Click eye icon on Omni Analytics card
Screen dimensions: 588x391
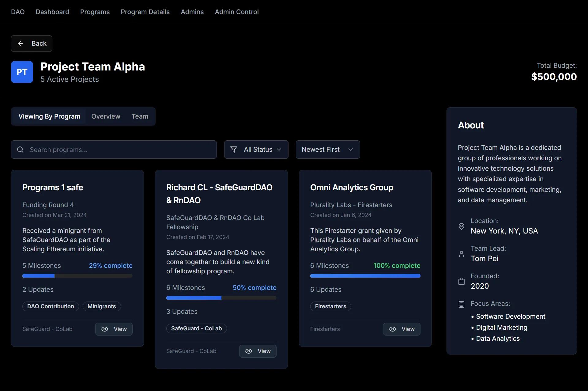tap(393, 329)
